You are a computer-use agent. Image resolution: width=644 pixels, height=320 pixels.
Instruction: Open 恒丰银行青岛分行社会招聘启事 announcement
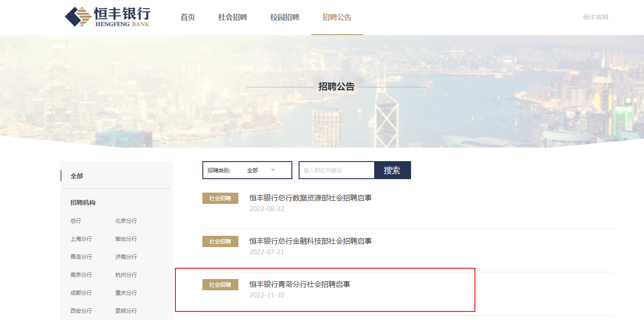(300, 284)
